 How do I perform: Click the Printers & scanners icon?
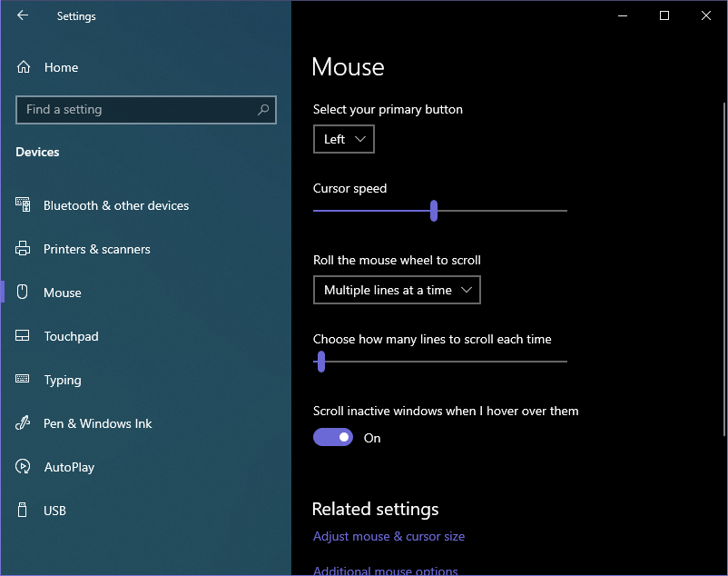pyautogui.click(x=24, y=249)
